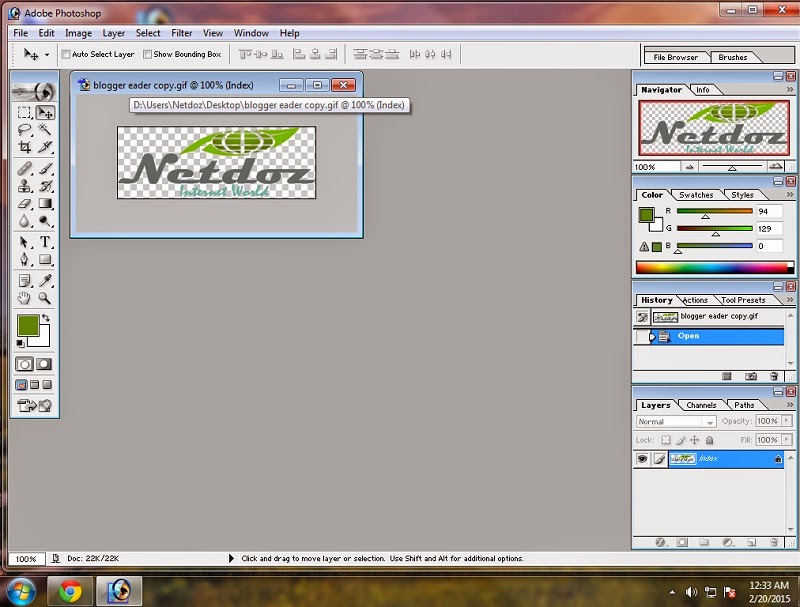This screenshot has height=607, width=800.
Task: Swap foreground and background colors
Action: (x=46, y=318)
